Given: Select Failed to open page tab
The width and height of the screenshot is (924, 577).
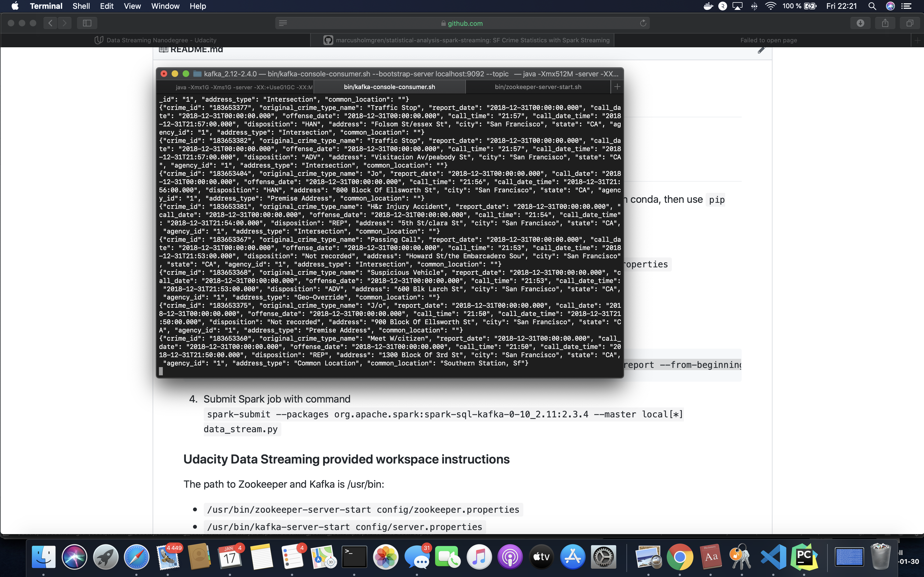Looking at the screenshot, I should click(768, 40).
